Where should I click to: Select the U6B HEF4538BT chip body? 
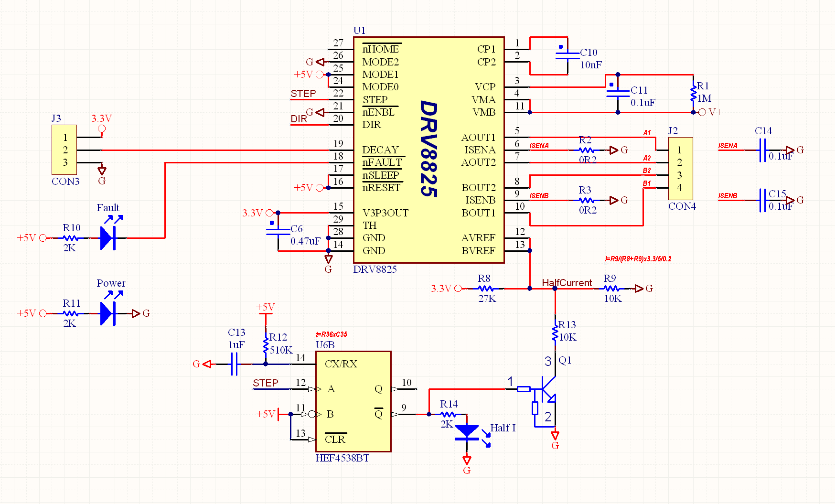353,402
